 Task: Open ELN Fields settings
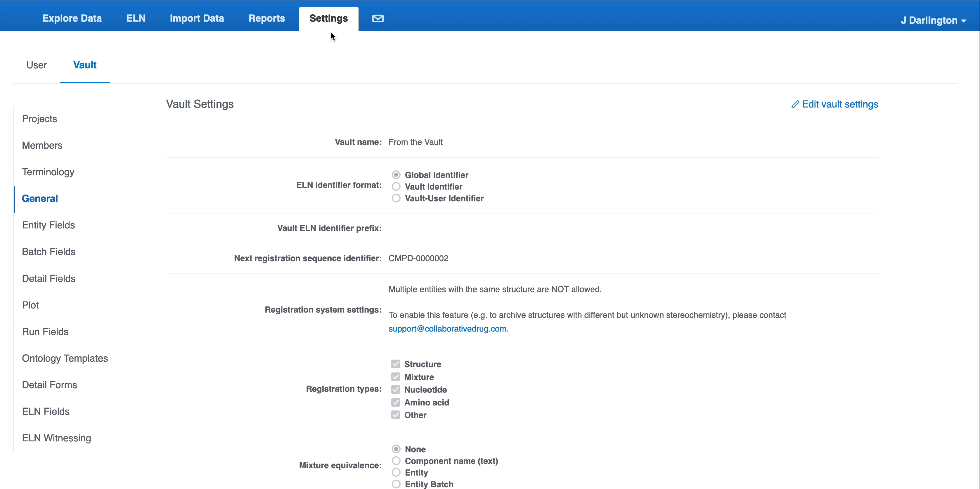tap(46, 411)
